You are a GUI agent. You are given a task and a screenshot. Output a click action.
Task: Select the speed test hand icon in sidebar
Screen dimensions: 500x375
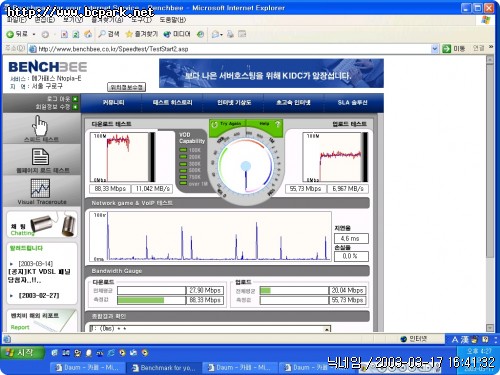tap(40, 126)
